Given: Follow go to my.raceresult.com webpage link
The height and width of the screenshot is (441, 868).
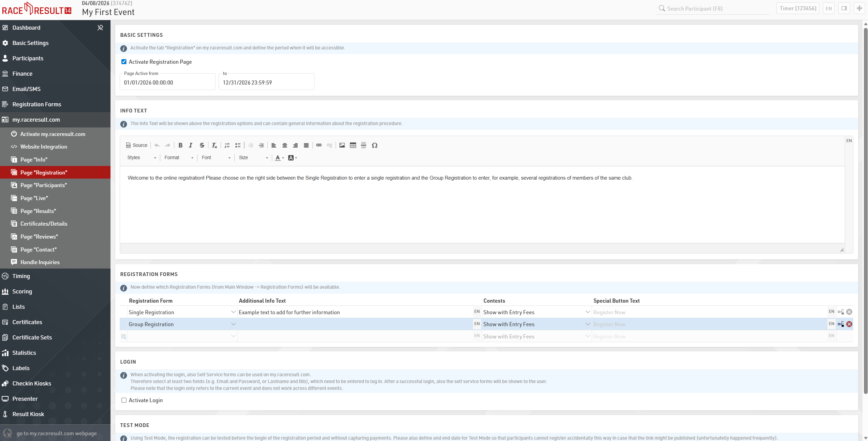Looking at the screenshot, I should [x=57, y=433].
